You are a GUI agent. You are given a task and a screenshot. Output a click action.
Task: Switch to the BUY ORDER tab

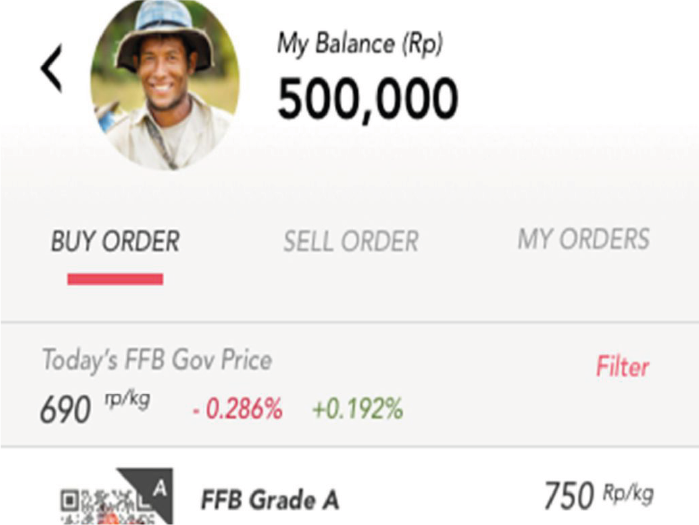click(x=115, y=241)
